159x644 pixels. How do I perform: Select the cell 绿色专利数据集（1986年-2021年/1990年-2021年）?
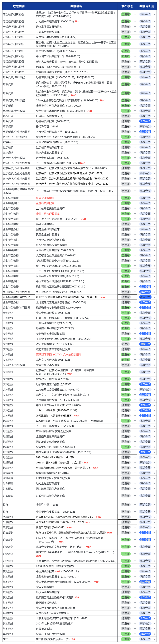76,78
